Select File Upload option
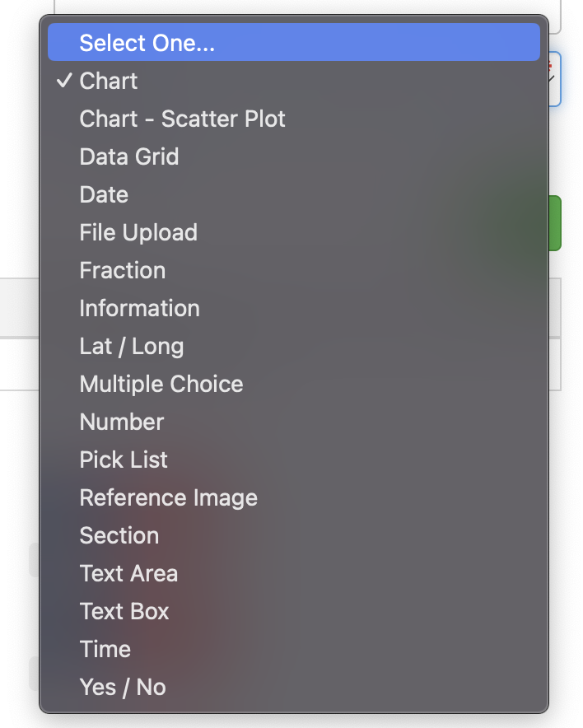583x728 pixels. click(x=138, y=232)
